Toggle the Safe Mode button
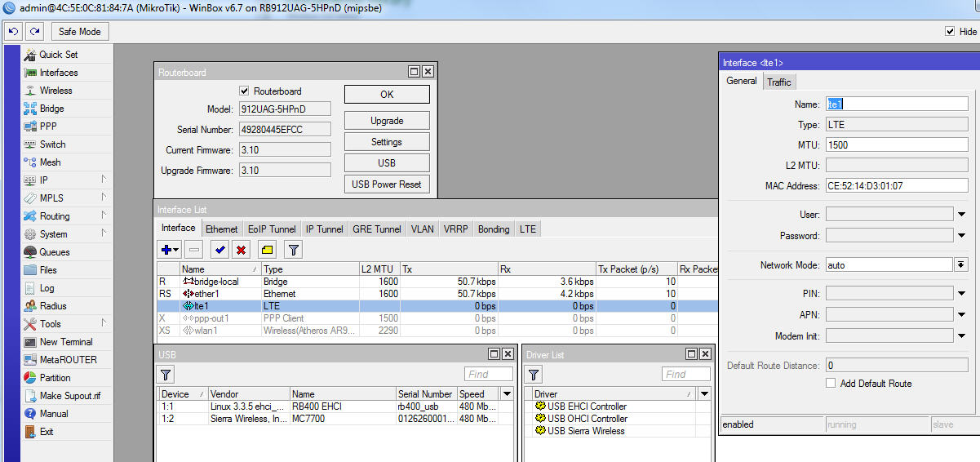The image size is (980, 462). pyautogui.click(x=80, y=31)
